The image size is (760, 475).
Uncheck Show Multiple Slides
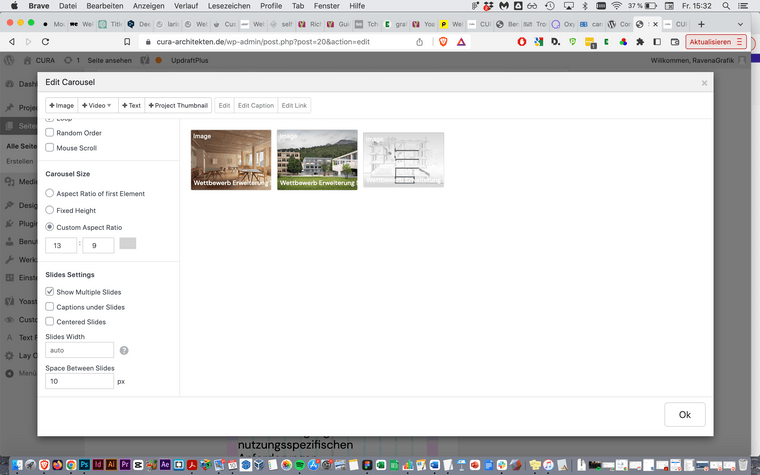[x=50, y=291]
